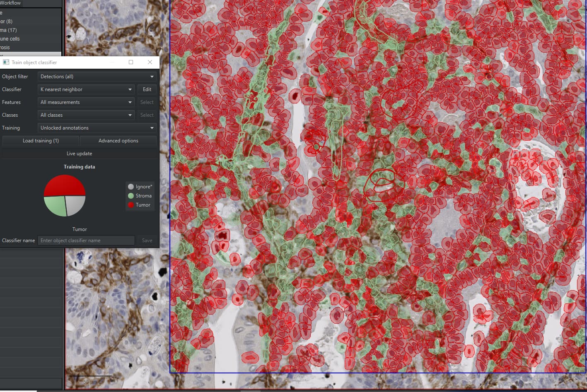This screenshot has width=587, height=392.
Task: Maximize the Train object classifier dialog
Action: pos(131,62)
